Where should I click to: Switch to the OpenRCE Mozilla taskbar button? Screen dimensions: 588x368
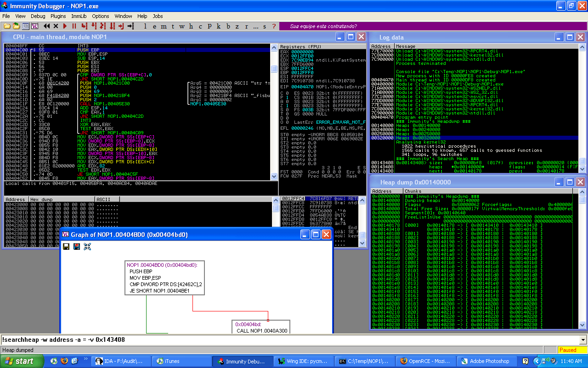coord(425,361)
